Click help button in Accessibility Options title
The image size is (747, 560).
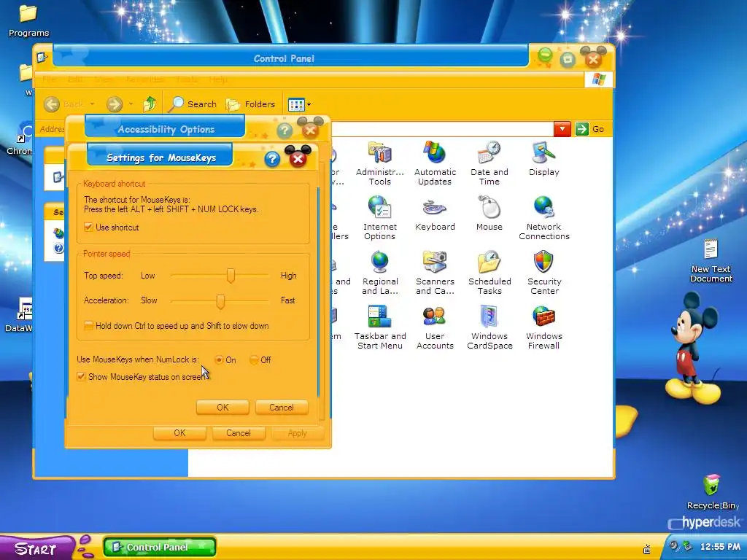285,130
